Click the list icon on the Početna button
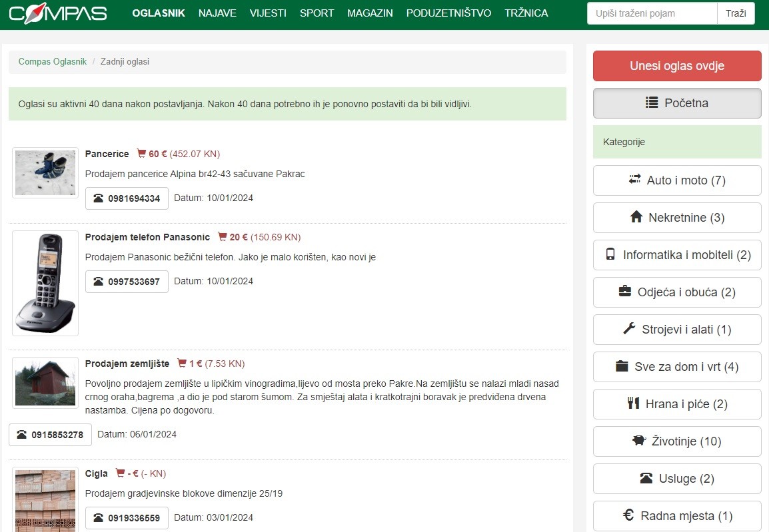This screenshot has height=532, width=769. tap(652, 103)
